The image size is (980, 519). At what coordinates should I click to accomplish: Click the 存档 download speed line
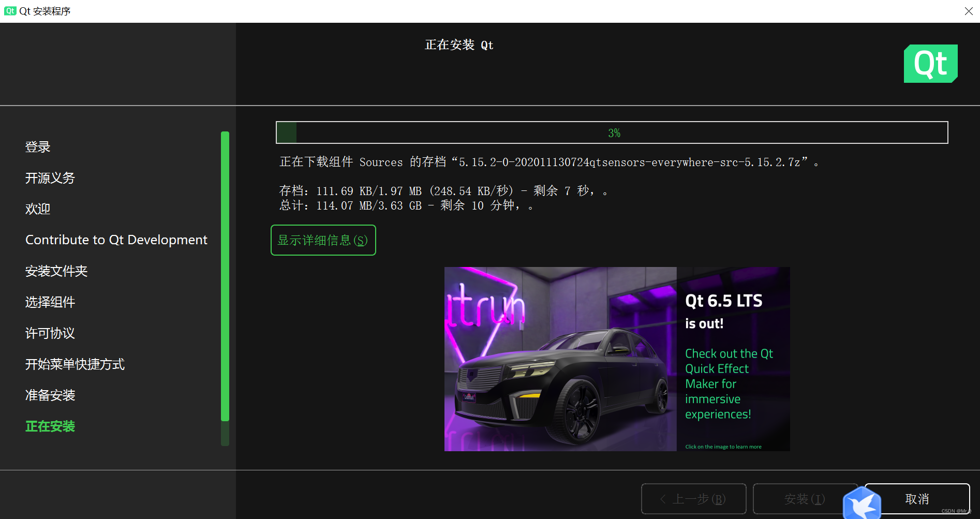coord(443,191)
